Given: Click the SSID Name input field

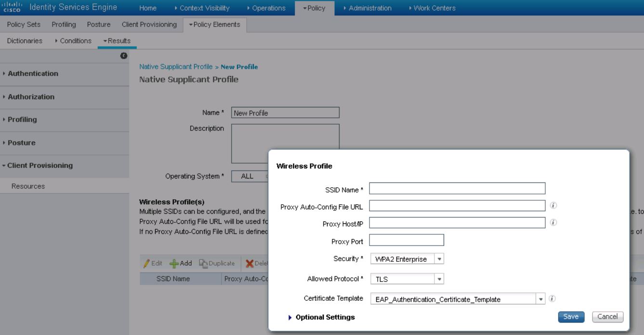Looking at the screenshot, I should coord(457,188).
